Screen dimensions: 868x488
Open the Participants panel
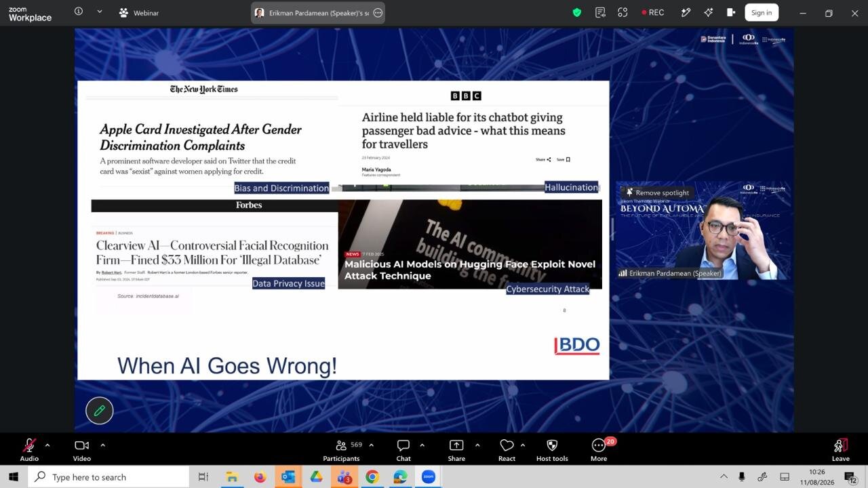point(341,449)
